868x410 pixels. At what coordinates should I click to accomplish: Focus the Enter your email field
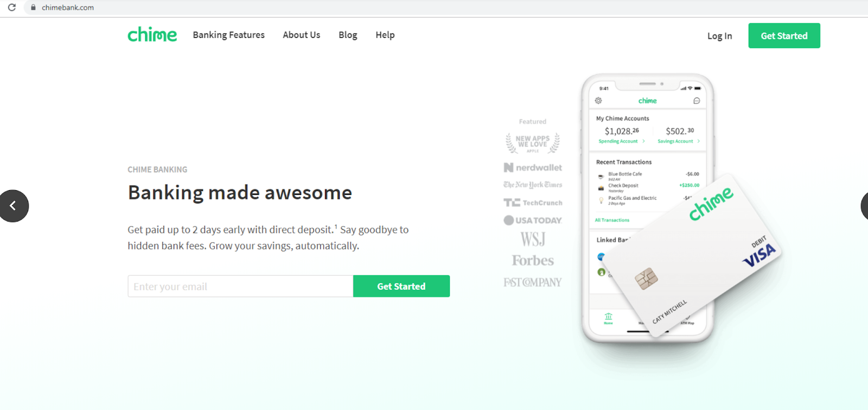coord(240,286)
